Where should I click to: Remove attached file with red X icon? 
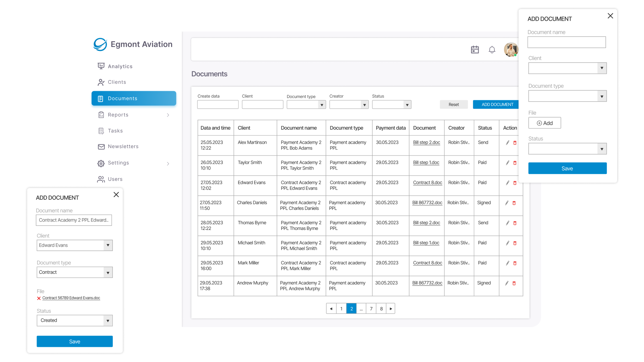point(39,298)
